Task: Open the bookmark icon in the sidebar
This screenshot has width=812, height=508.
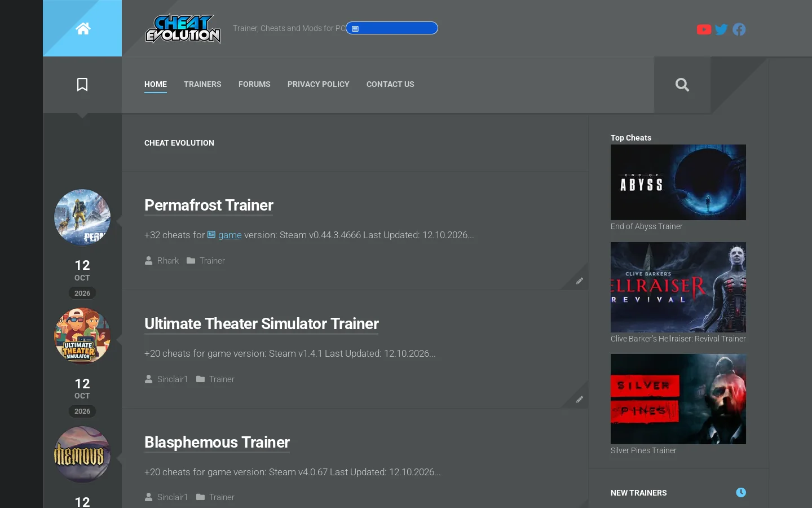Action: tap(82, 85)
